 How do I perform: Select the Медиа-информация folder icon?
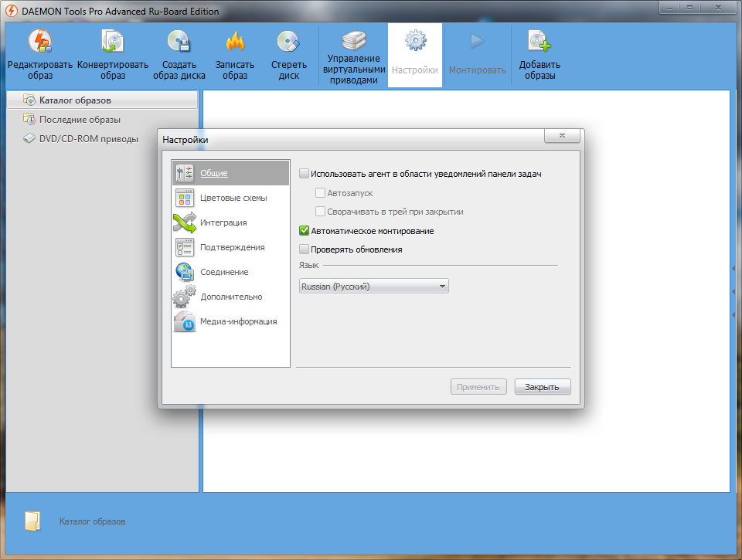coord(185,321)
